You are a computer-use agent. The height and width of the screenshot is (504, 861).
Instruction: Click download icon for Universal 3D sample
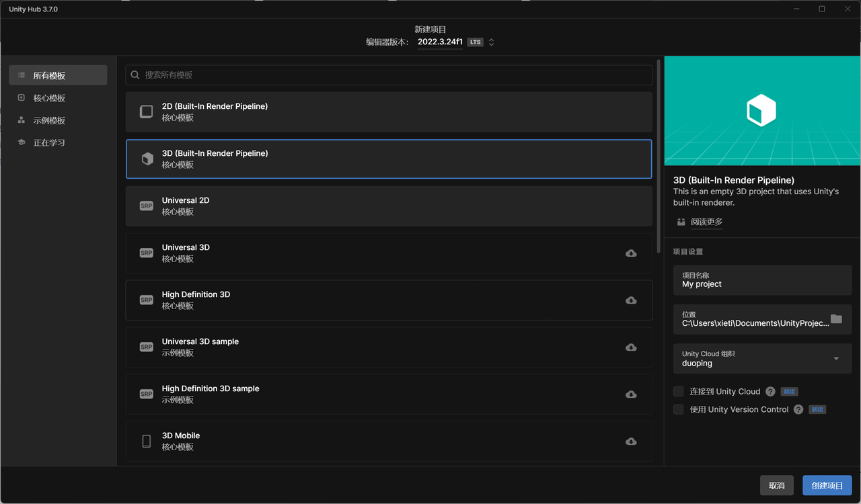[x=631, y=347]
